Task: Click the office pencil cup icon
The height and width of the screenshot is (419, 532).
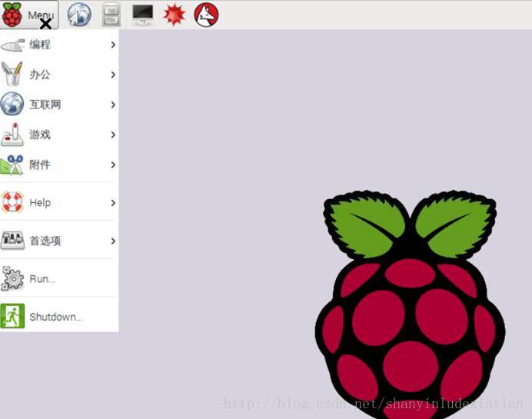Action: (x=12, y=74)
